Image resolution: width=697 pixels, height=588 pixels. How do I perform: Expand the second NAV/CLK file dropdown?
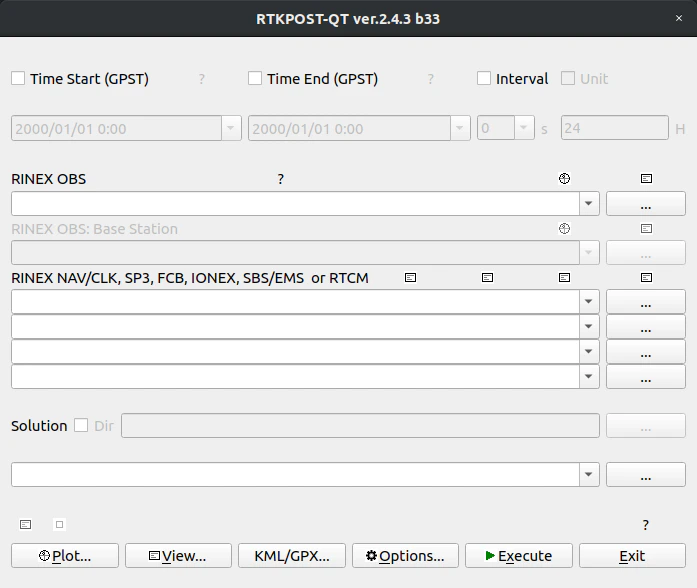pyautogui.click(x=589, y=326)
